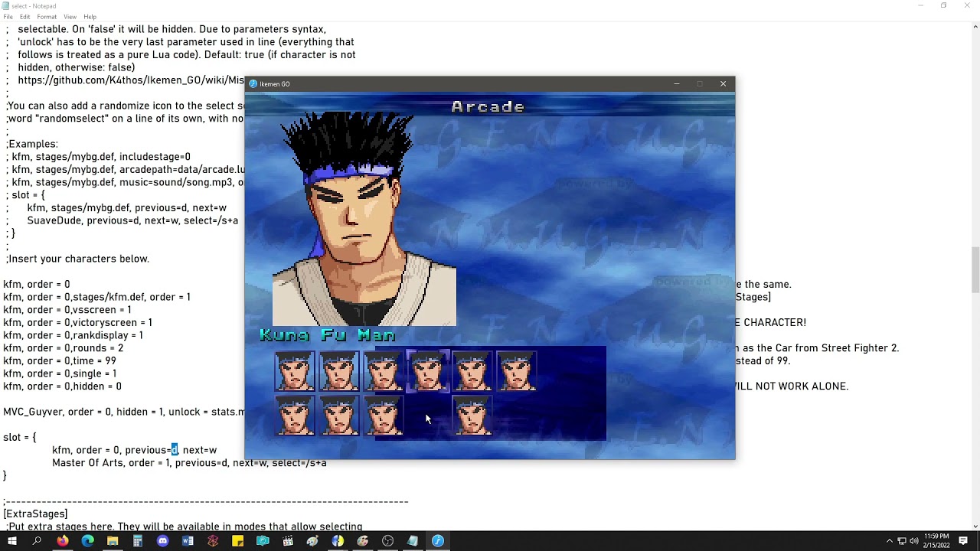Click the '[ExtraStages]' line in Notepad

(x=35, y=514)
